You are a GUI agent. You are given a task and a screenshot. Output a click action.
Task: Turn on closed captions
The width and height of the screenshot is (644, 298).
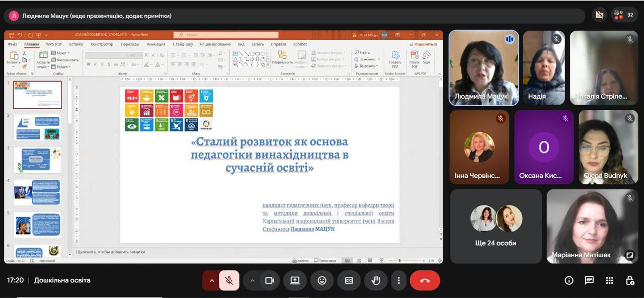[x=349, y=280]
